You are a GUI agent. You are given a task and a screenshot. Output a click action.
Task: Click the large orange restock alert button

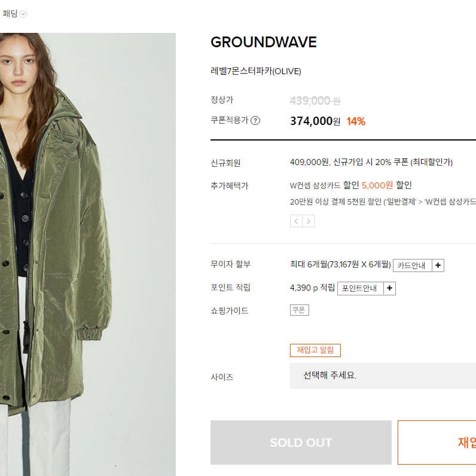[437, 443]
